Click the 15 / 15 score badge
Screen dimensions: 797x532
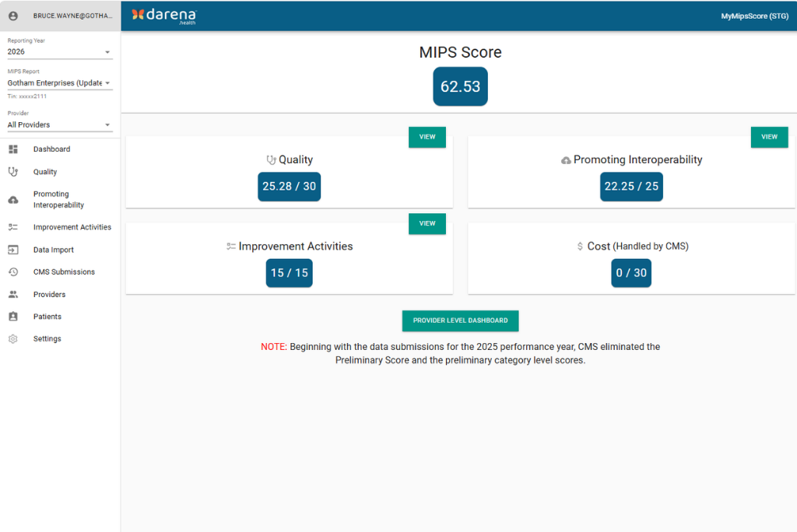point(290,273)
